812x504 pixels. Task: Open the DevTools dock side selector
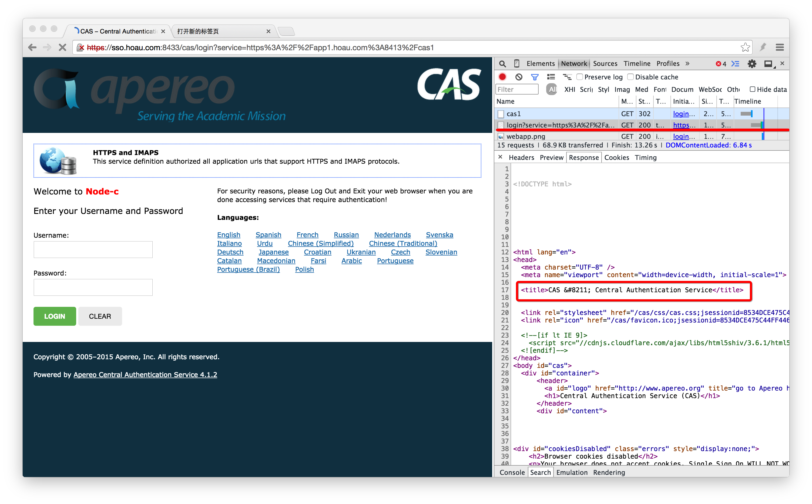(769, 64)
